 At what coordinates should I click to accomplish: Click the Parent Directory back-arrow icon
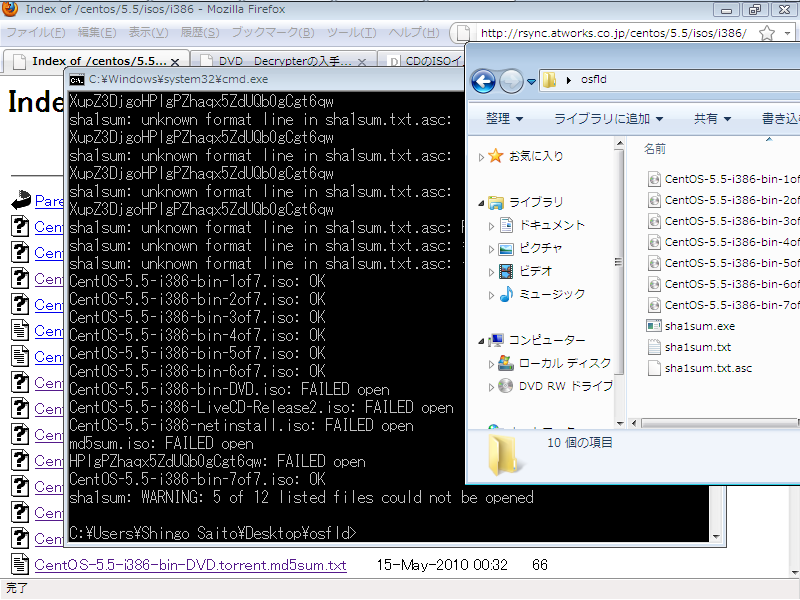click(20, 199)
